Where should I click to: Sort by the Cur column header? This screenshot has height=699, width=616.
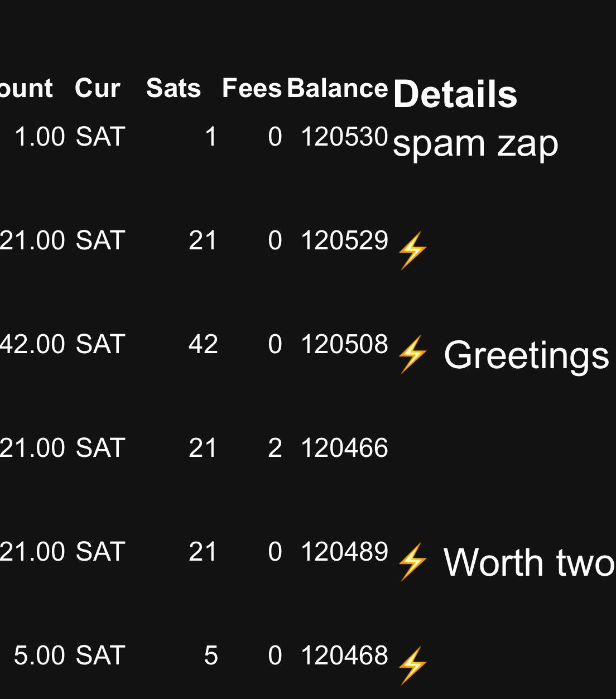coord(98,88)
